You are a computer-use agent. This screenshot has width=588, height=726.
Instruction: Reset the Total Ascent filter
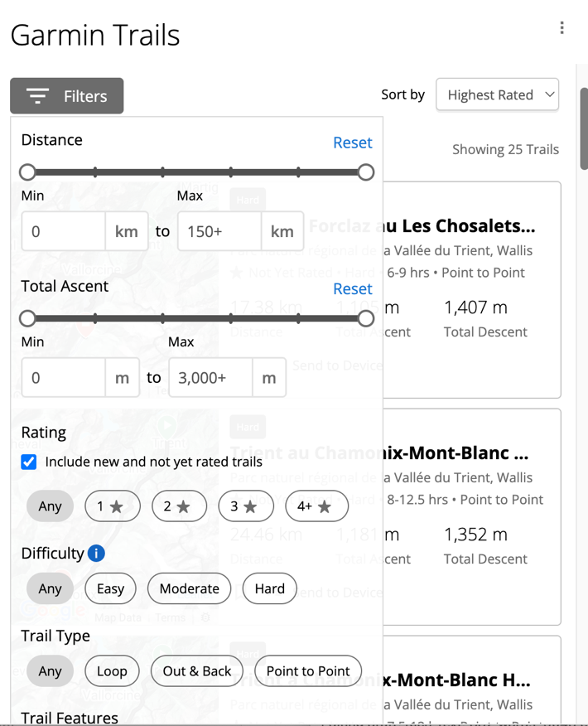click(353, 289)
